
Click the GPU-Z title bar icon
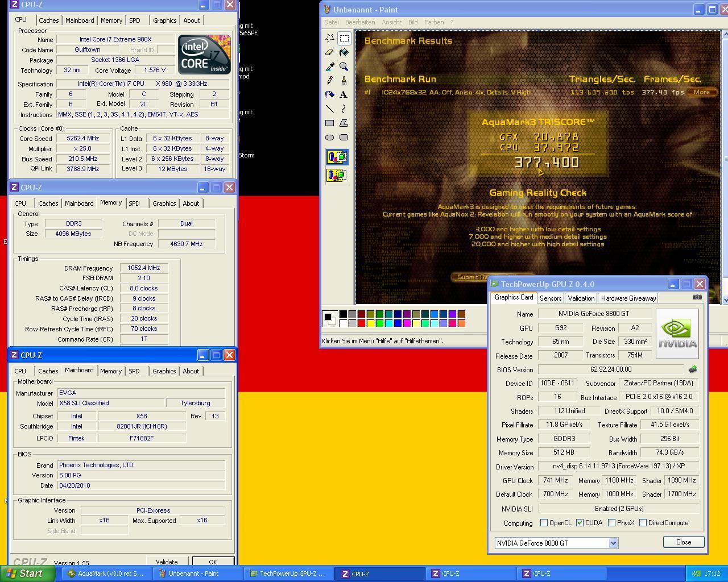point(494,284)
